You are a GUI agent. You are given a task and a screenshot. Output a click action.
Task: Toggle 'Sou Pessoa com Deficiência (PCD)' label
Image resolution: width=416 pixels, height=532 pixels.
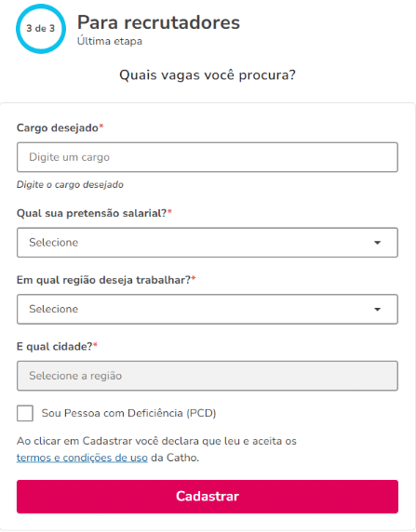(128, 413)
